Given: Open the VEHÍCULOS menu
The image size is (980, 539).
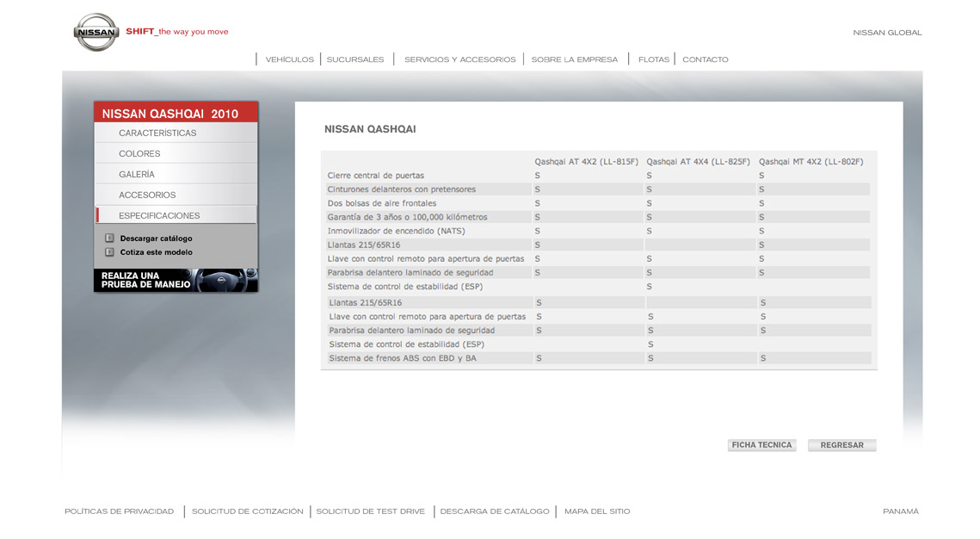Looking at the screenshot, I should (x=289, y=59).
